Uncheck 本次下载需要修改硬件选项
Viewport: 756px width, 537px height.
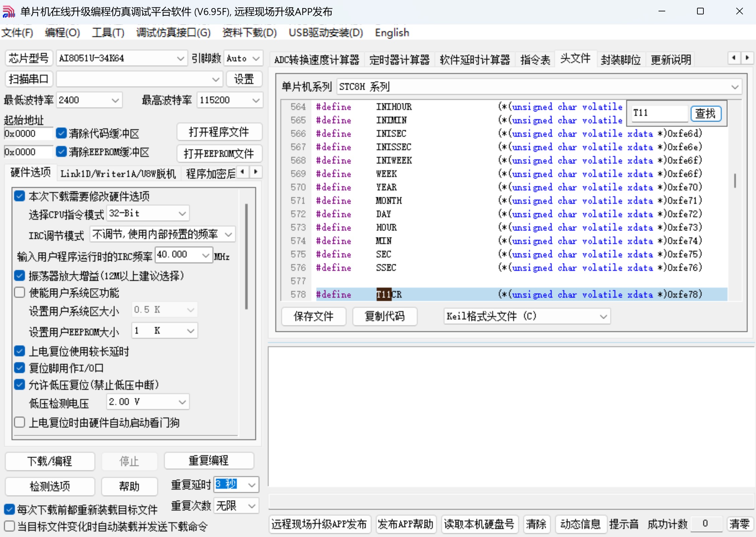[x=19, y=196]
